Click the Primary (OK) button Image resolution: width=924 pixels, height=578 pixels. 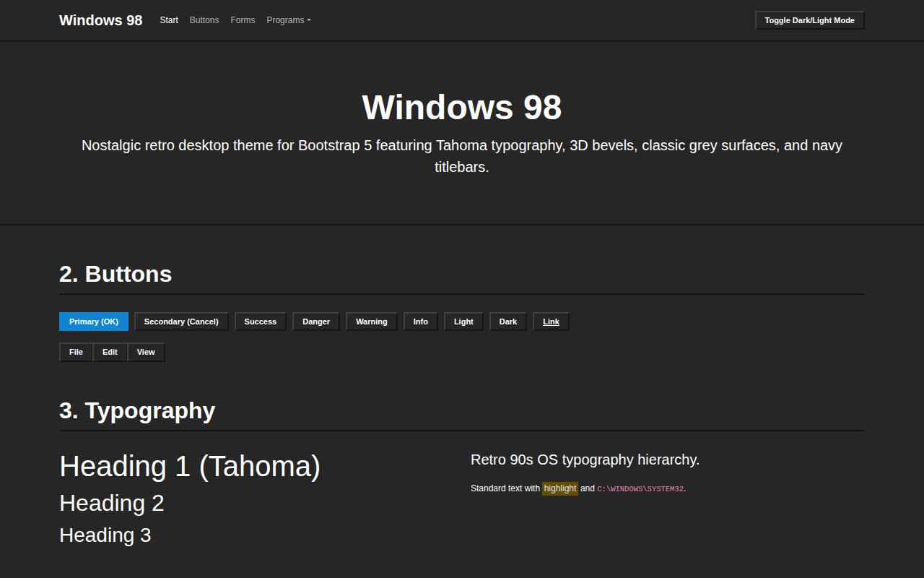(94, 322)
